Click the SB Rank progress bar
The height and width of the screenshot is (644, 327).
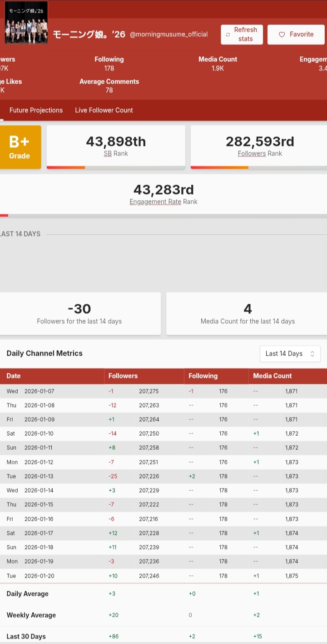(116, 167)
